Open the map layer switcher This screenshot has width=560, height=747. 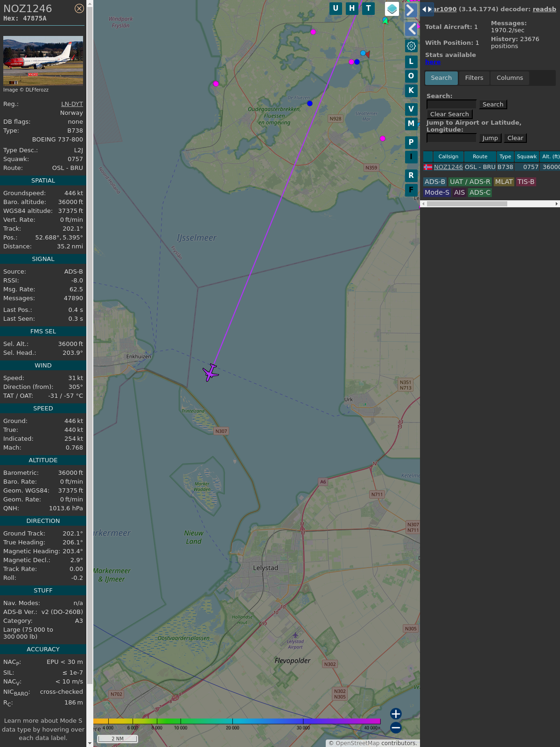pos(392,9)
